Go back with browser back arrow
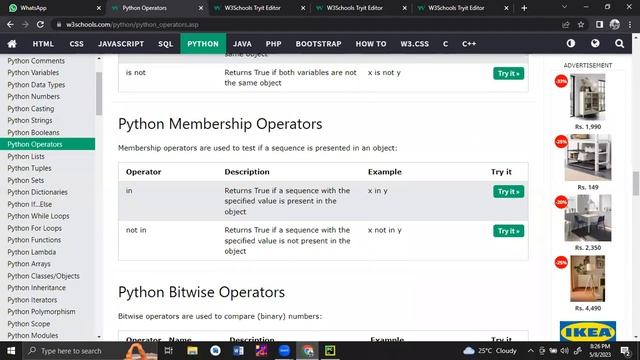The image size is (640, 360). pyautogui.click(x=10, y=24)
